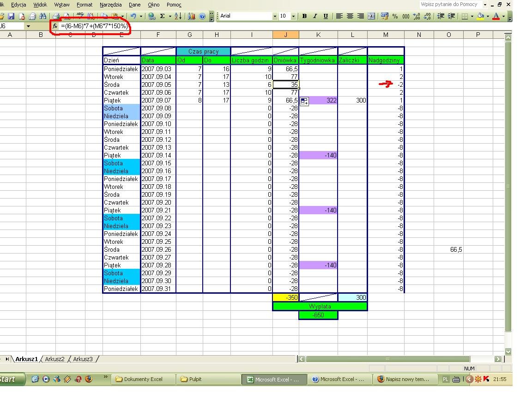
Task: Merge and center the selected cells
Action: [x=371, y=16]
